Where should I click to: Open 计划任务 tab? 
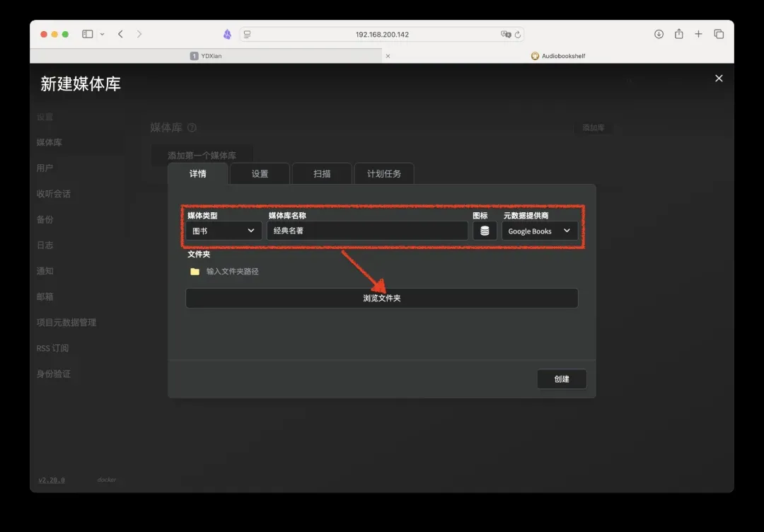tap(383, 173)
